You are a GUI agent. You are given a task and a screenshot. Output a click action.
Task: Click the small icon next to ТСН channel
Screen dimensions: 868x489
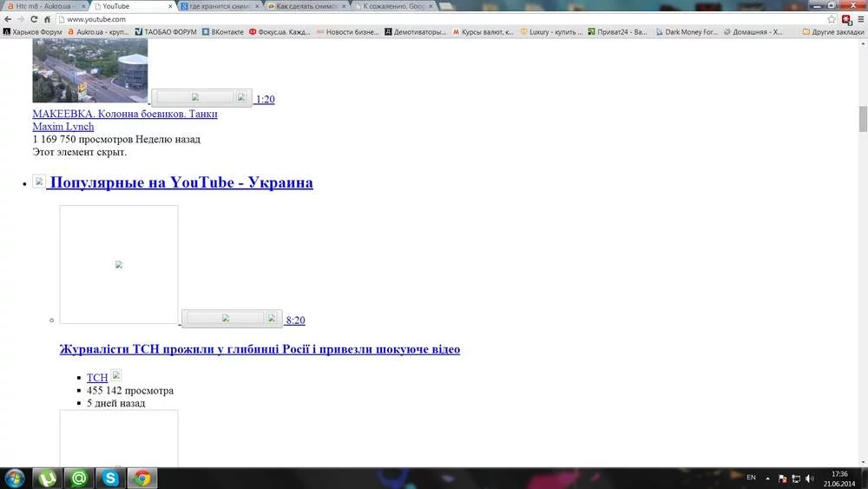tap(115, 375)
